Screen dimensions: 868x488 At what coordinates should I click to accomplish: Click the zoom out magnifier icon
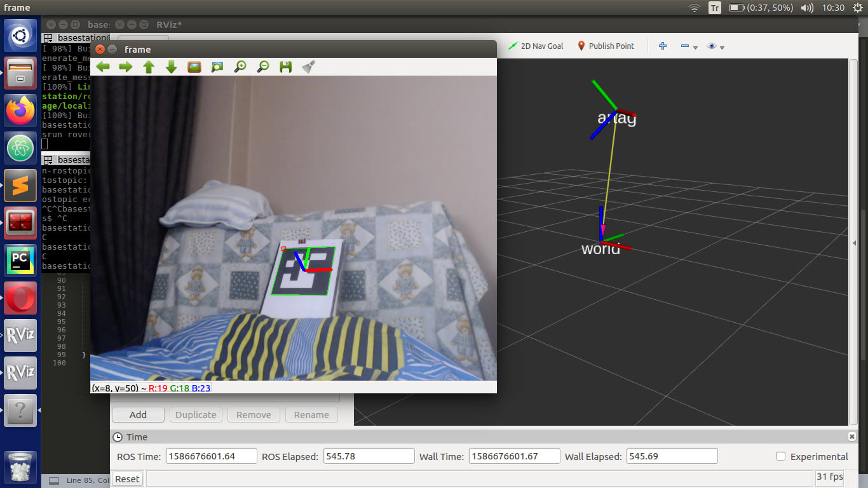pyautogui.click(x=262, y=67)
